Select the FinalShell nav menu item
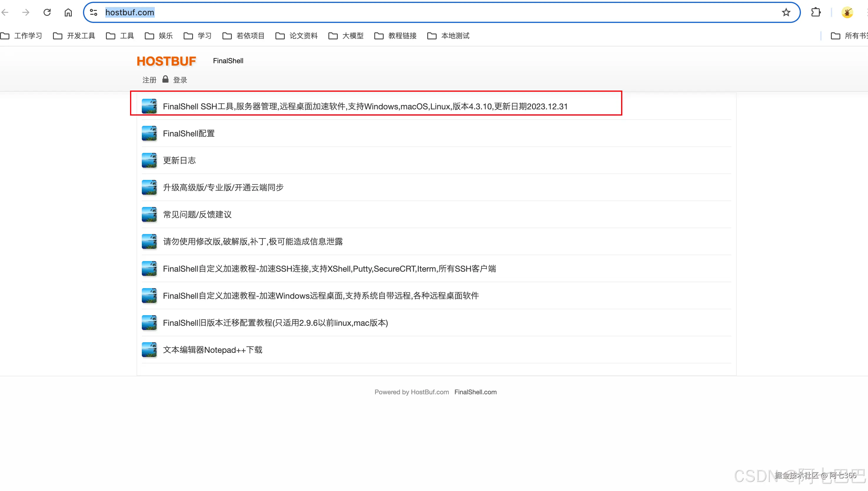This screenshot has width=868, height=491. [x=228, y=61]
